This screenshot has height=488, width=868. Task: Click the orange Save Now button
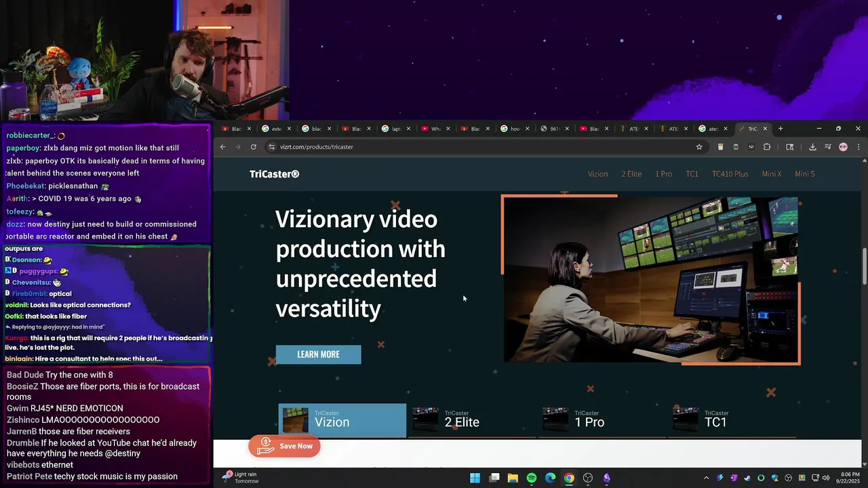(x=285, y=446)
